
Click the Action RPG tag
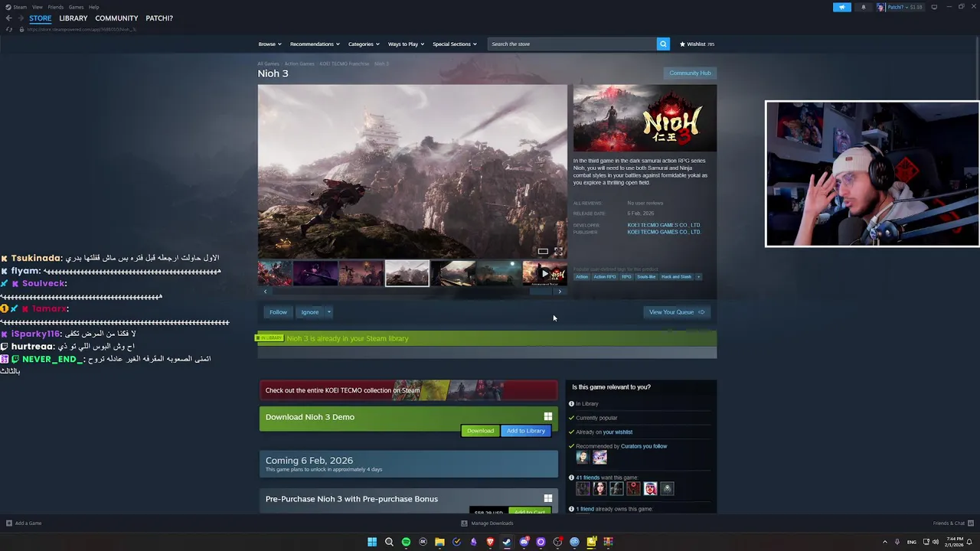605,277
